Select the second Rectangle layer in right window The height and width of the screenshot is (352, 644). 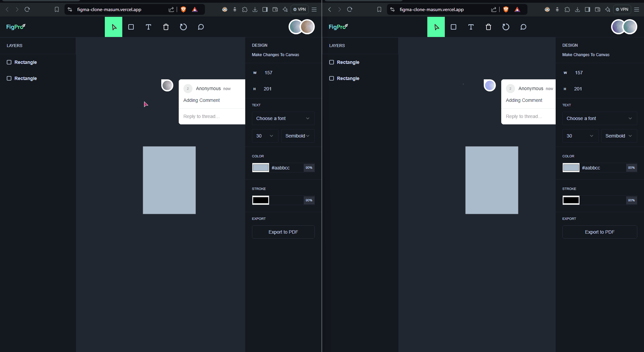click(348, 78)
